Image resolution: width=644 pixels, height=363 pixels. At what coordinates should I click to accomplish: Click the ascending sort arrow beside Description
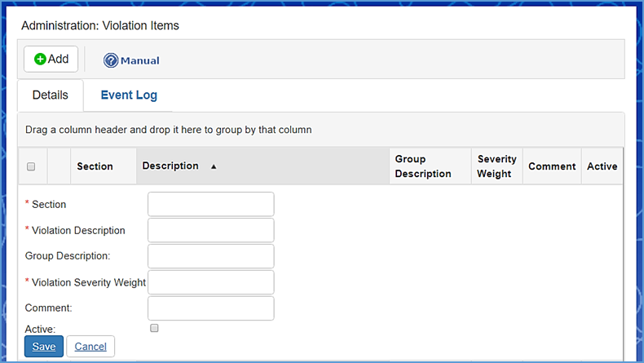tap(214, 166)
